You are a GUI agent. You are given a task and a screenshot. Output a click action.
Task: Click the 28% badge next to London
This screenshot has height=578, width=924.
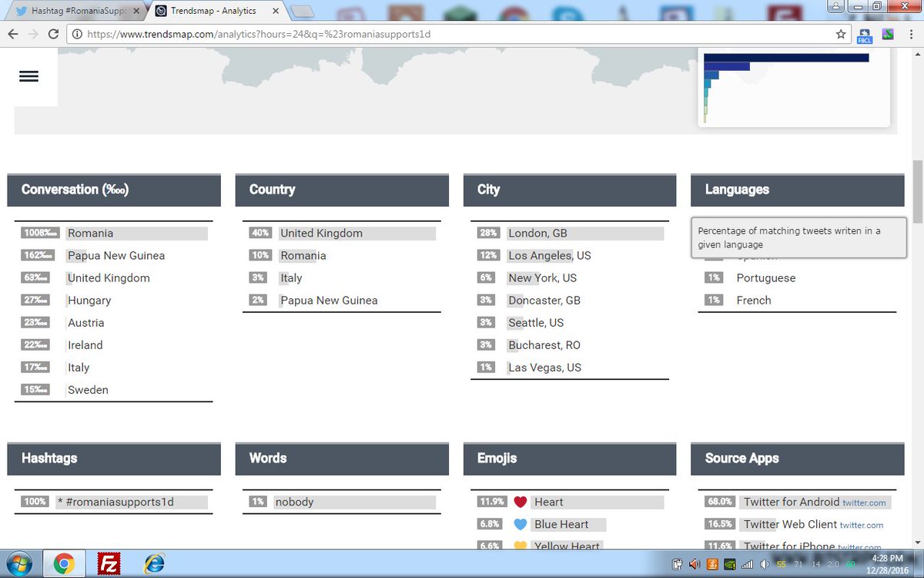pos(488,233)
